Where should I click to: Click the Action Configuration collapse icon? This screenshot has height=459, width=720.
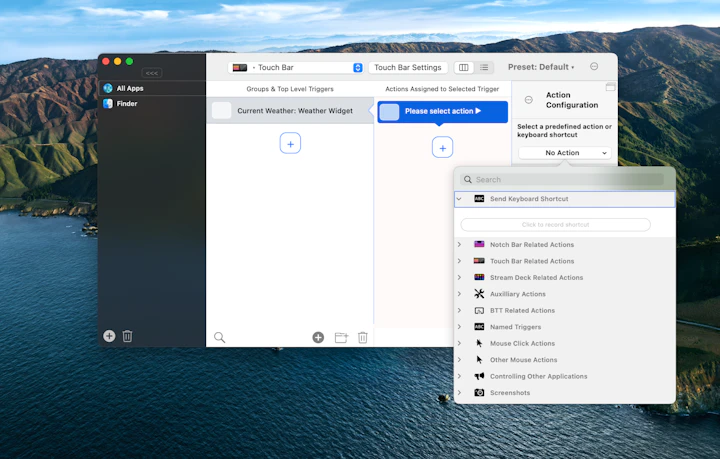click(x=529, y=100)
